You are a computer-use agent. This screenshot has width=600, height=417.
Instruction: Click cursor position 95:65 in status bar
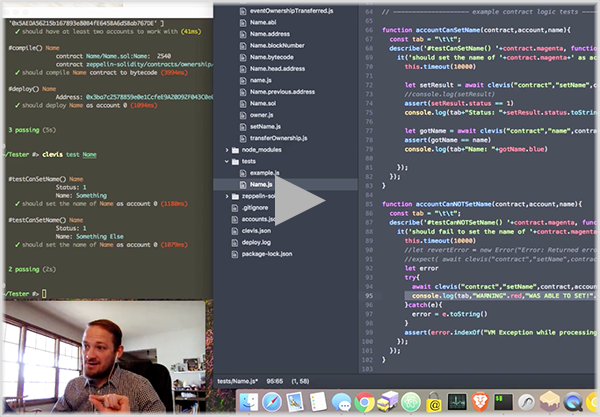coord(275,381)
